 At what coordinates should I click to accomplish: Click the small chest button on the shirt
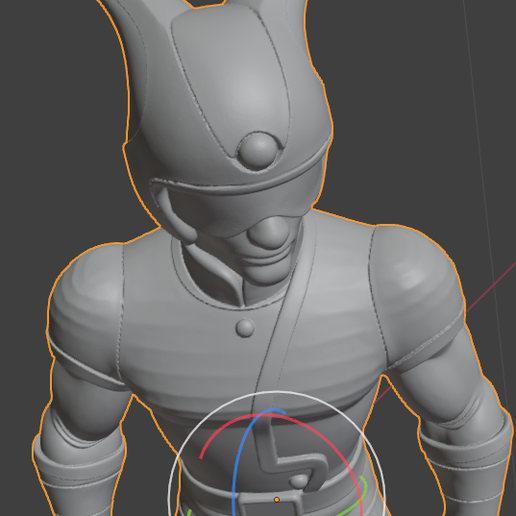(245, 327)
